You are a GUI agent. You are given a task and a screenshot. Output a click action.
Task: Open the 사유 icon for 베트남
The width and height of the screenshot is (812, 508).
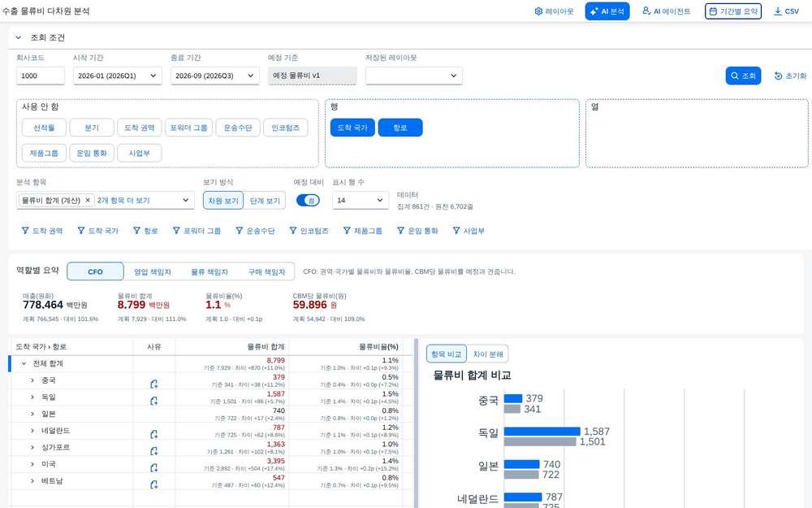pyautogui.click(x=153, y=484)
